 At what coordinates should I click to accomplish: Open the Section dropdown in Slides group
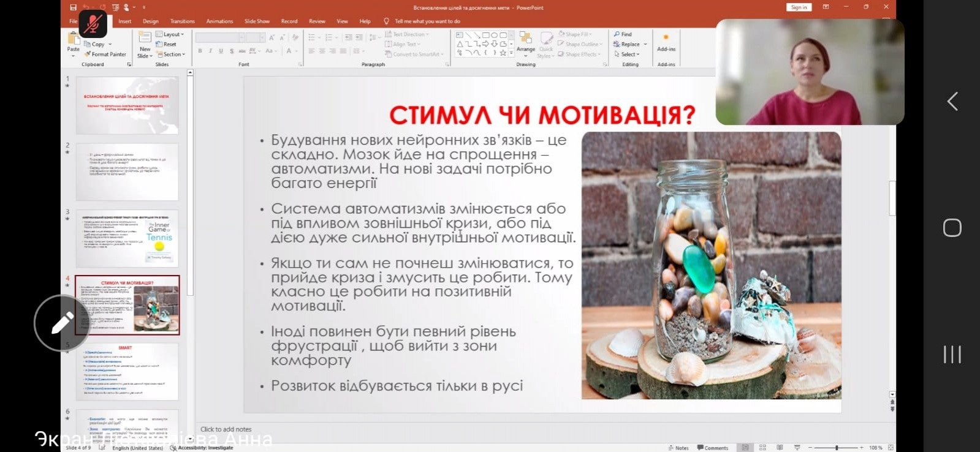[x=171, y=55]
